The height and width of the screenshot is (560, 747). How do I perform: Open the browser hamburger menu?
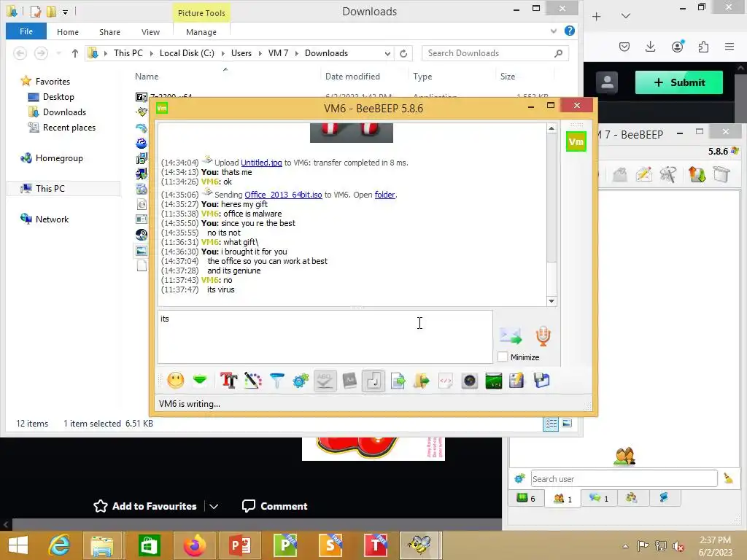pos(729,47)
